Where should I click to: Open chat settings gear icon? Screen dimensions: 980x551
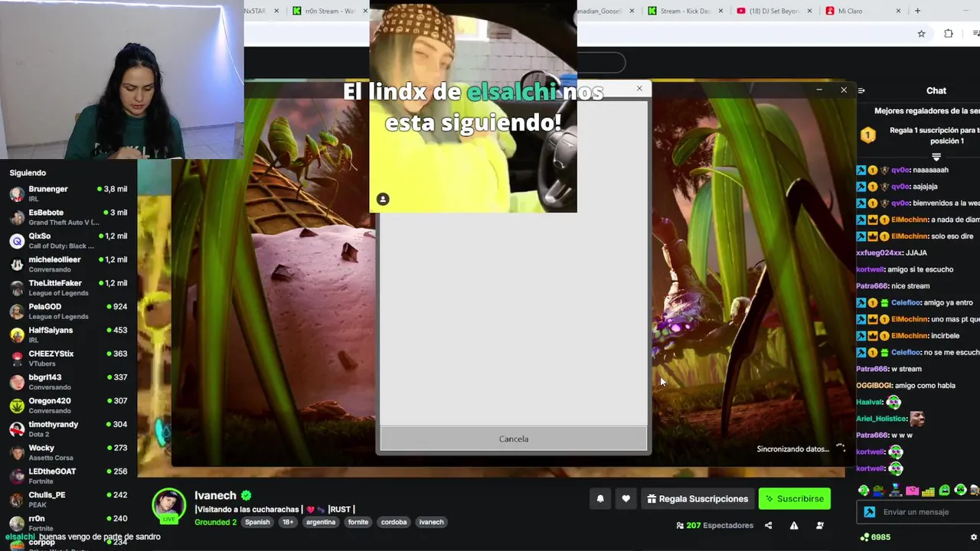[974, 537]
